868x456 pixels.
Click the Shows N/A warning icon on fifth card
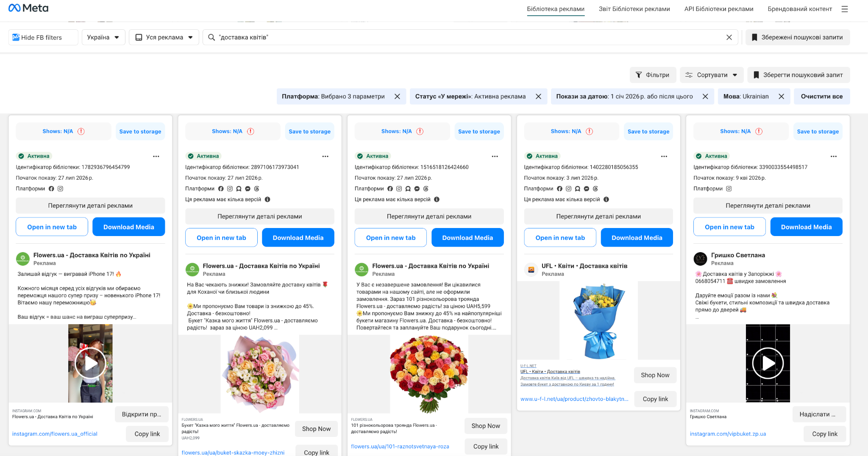pos(759,131)
